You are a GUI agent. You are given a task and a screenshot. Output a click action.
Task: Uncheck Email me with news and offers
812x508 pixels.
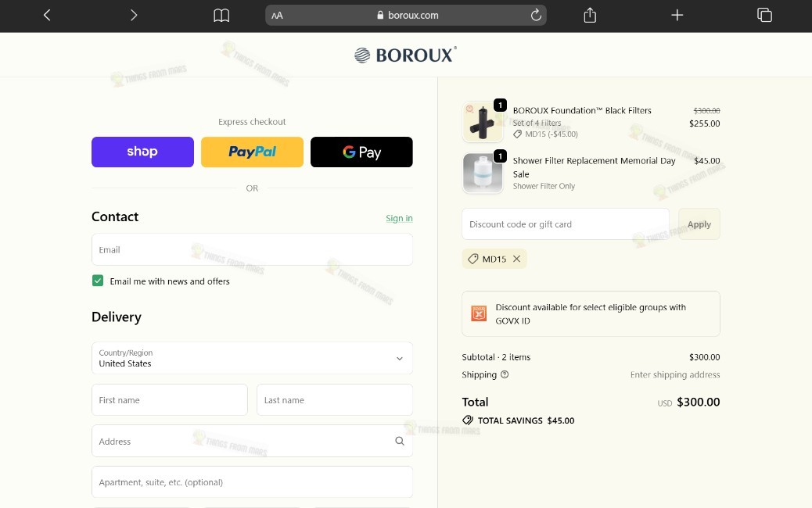click(x=98, y=281)
